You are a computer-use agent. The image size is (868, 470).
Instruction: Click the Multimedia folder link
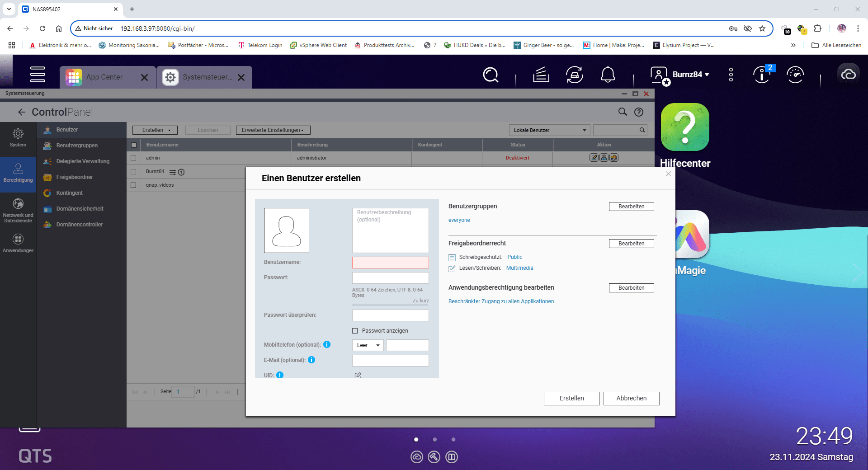519,268
